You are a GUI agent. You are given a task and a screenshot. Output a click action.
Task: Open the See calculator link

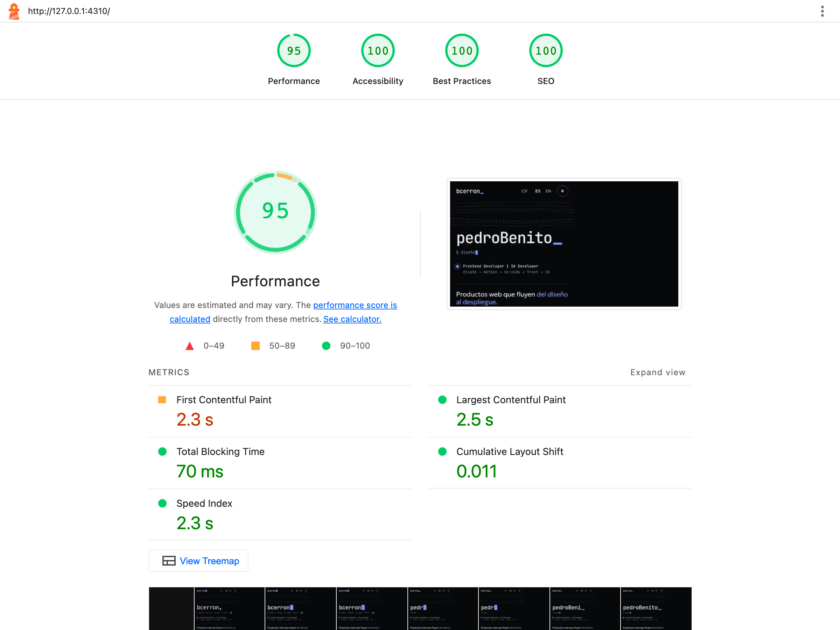pos(352,319)
